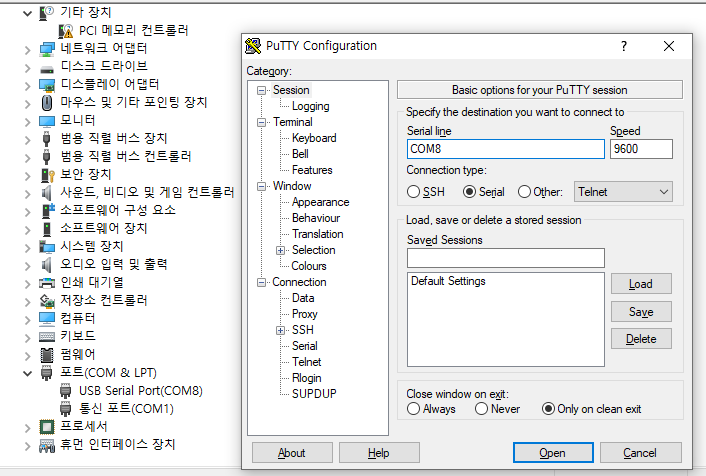Save the current session settings
This screenshot has height=476, width=706.
[641, 312]
